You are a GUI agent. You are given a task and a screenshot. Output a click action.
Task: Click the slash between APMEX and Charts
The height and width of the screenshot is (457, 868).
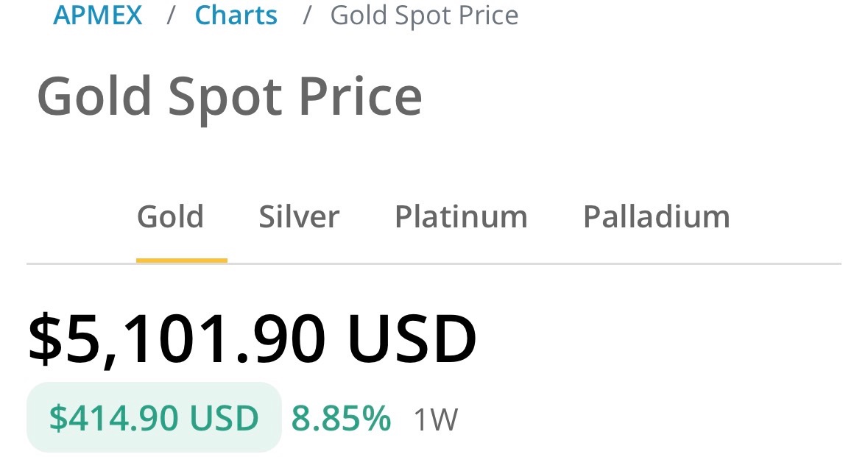tap(170, 15)
